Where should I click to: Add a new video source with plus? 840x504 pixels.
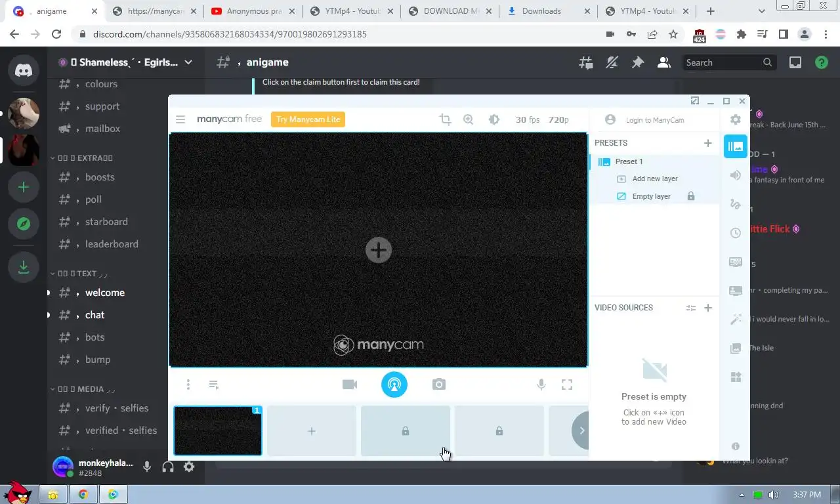[707, 308]
